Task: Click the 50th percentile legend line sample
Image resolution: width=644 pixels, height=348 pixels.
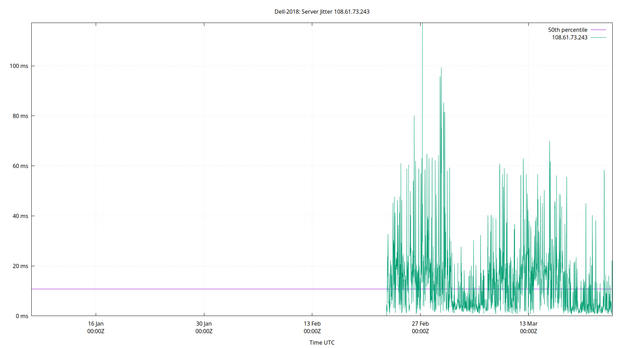Action: (598, 30)
